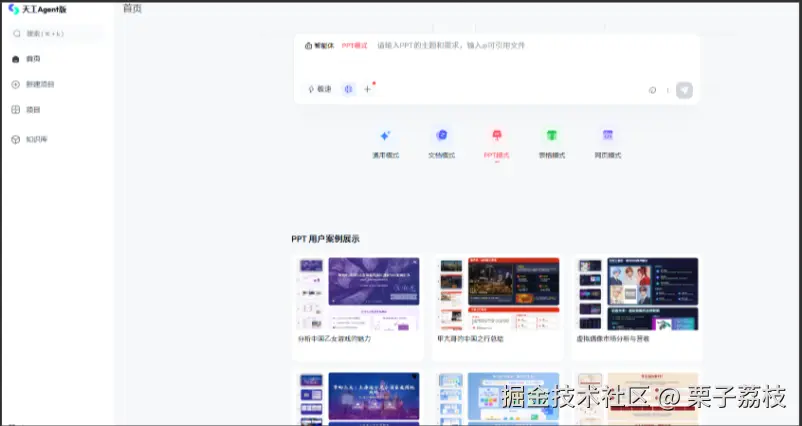Click the 智能体 agent label in the prompt box
The image size is (802, 426).
pyautogui.click(x=319, y=46)
